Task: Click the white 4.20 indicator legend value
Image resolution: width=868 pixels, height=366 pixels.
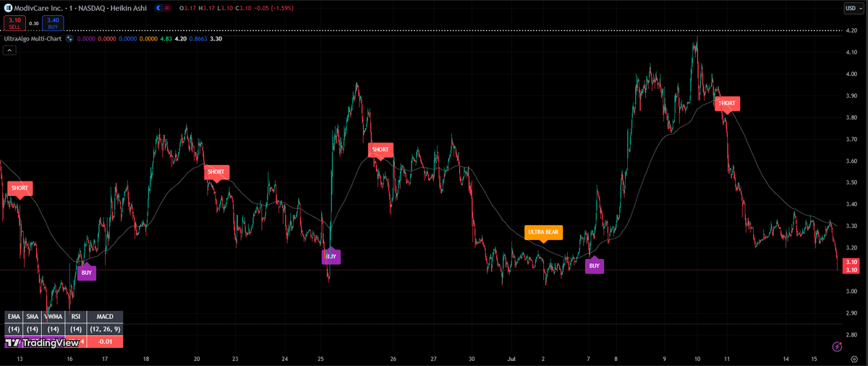Action: point(180,38)
